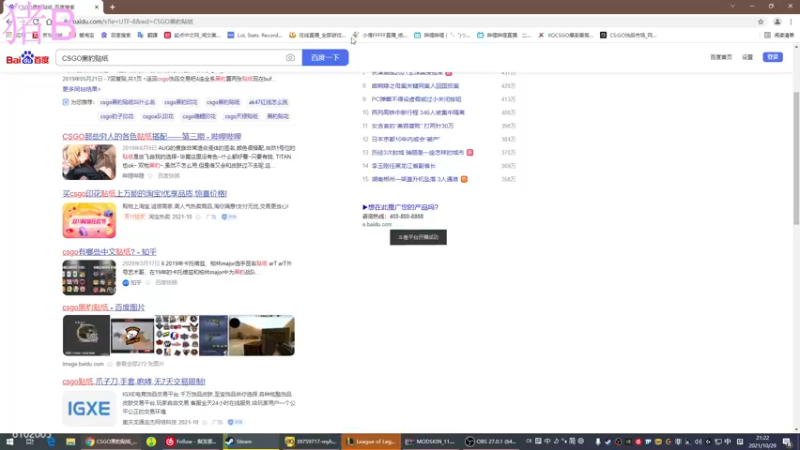Click the desert map screenshot in image strip

pos(261,335)
